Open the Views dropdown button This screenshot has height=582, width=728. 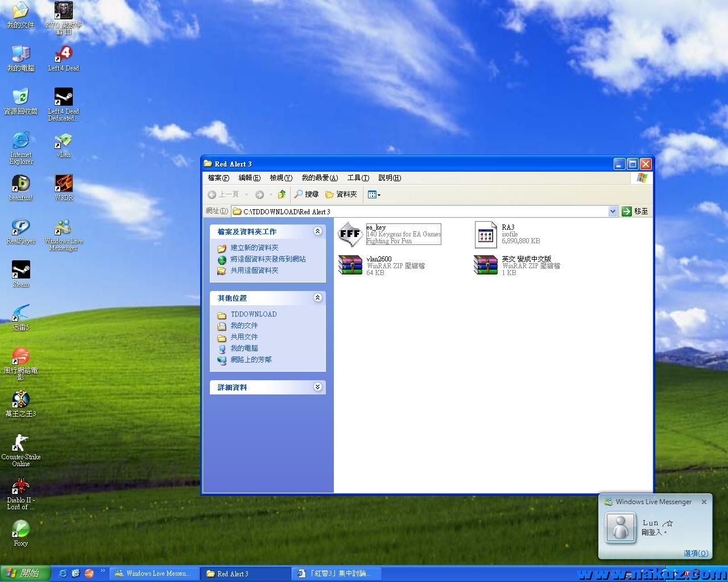374,194
